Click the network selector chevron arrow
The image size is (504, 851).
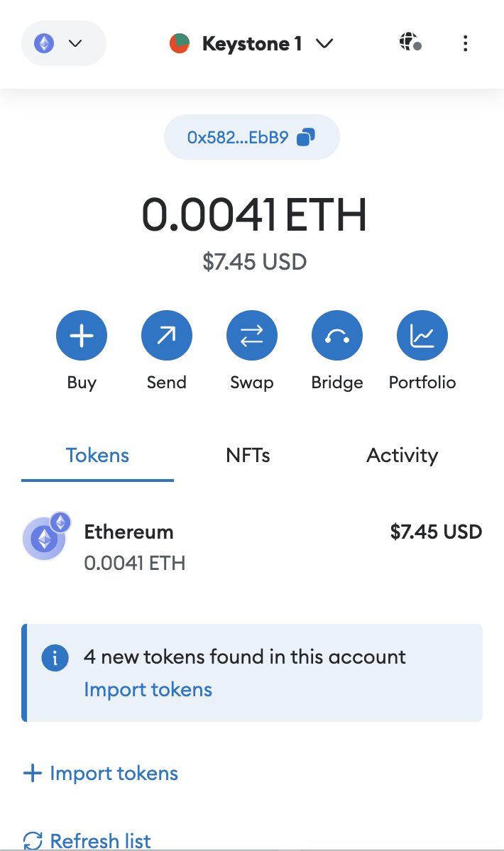[x=75, y=43]
